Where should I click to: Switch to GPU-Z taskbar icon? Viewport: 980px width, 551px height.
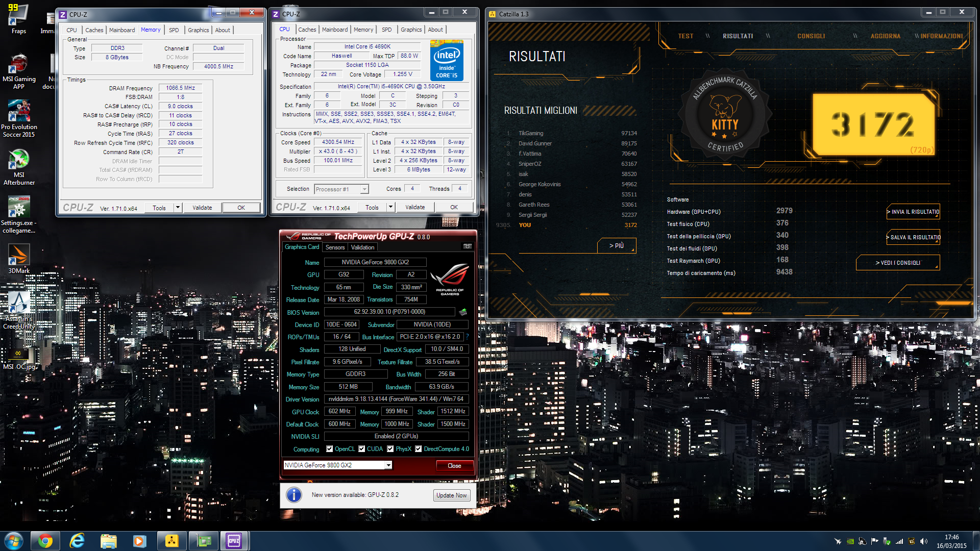[x=203, y=541]
